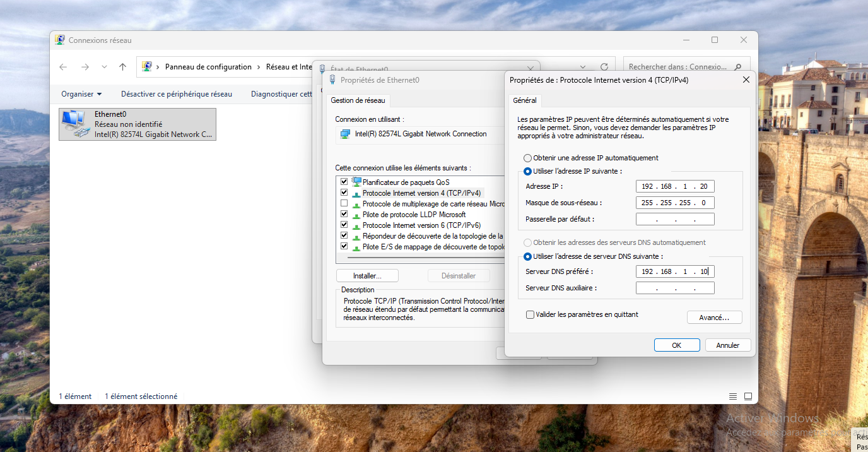This screenshot has height=452, width=868.
Task: Click the Connexions réseau window title icon
Action: (60, 40)
